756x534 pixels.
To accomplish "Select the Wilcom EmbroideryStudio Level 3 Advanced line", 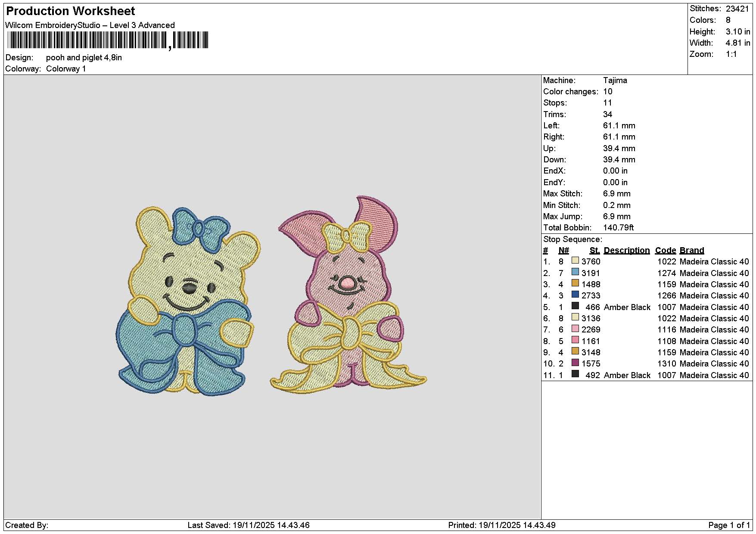I will point(90,25).
